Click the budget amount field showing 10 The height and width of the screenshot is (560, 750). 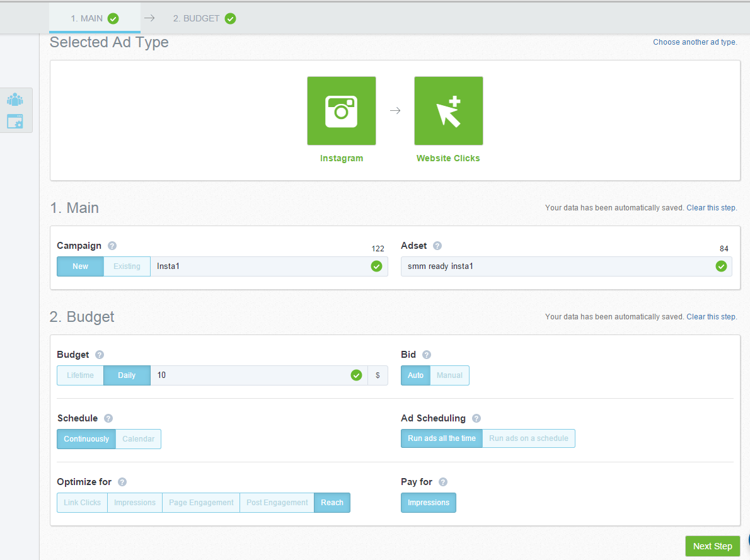259,375
